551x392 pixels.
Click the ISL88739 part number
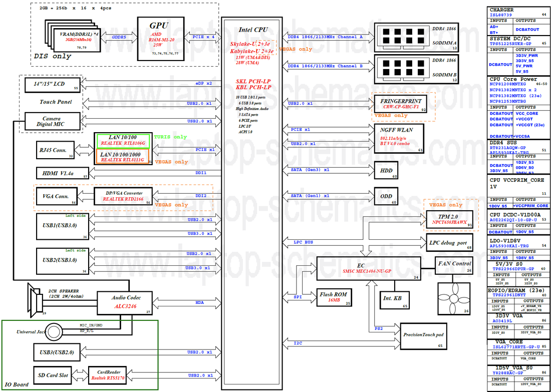coord(500,15)
